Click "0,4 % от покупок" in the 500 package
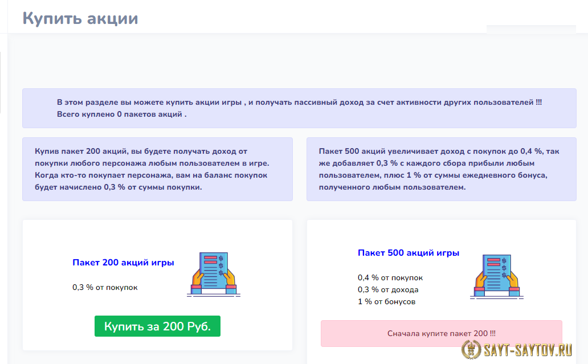The image size is (588, 364). coord(390,277)
